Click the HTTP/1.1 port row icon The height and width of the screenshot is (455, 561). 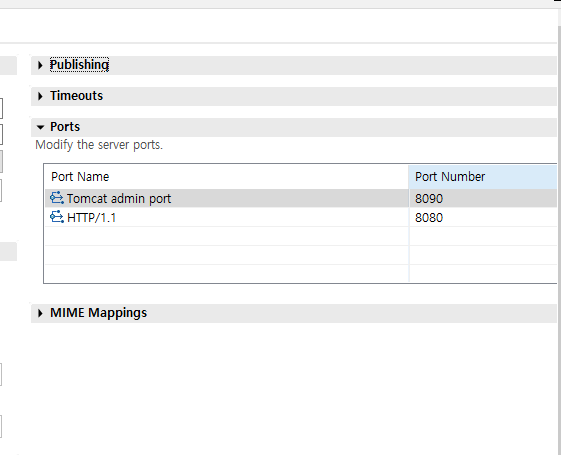57,217
